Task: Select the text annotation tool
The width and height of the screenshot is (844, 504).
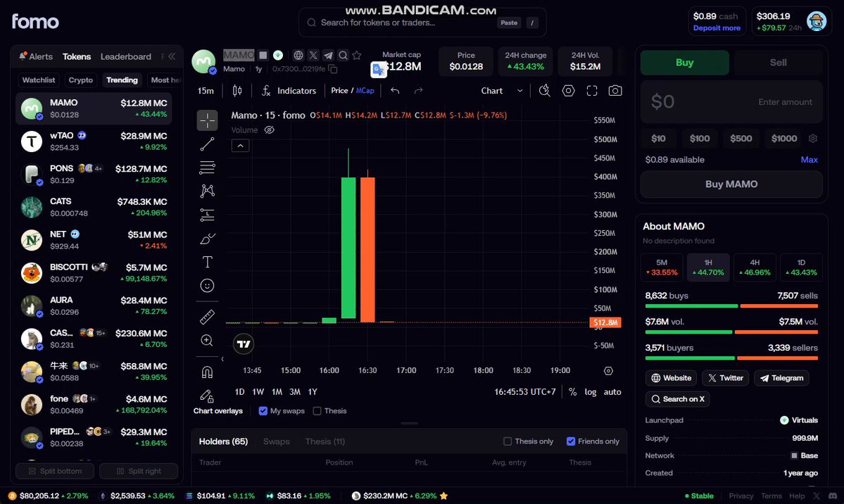Action: (207, 263)
